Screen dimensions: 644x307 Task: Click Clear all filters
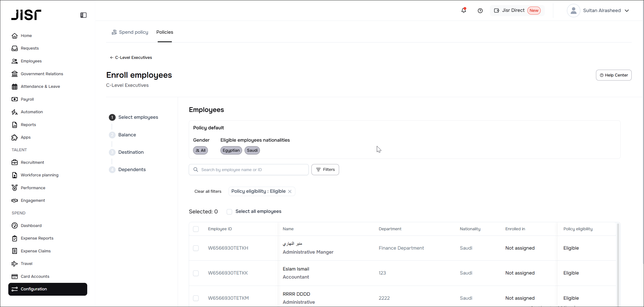(x=208, y=191)
